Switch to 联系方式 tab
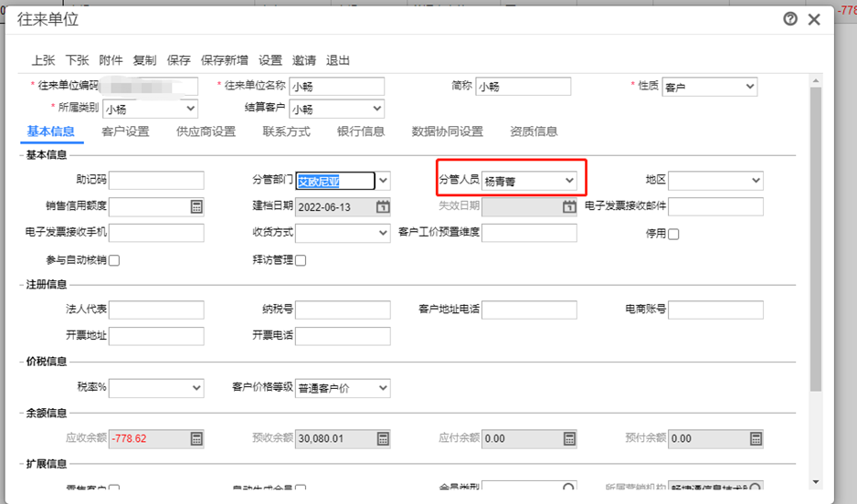 (x=286, y=131)
